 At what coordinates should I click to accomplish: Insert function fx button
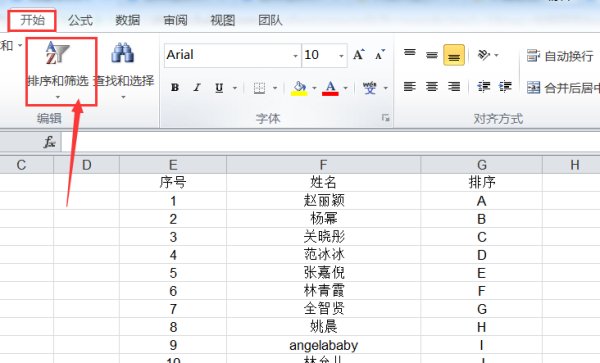coord(49,142)
